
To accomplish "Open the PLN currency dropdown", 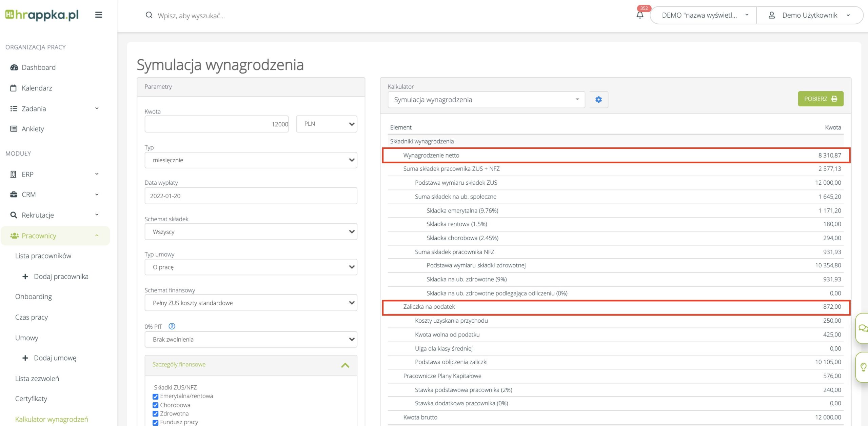I will point(326,124).
